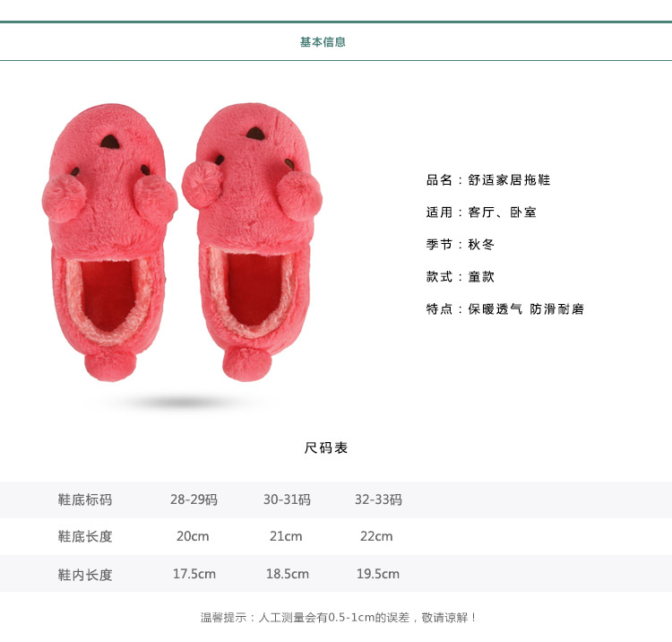Select the left pink plush slipper image

[x=109, y=242]
